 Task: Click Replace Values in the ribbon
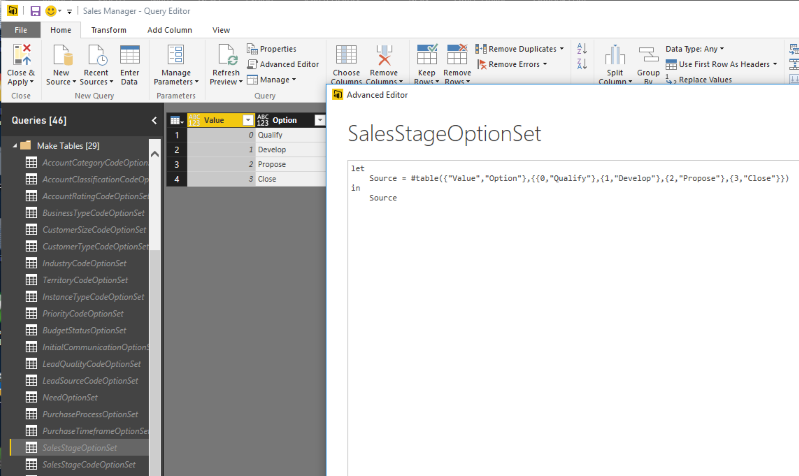tap(699, 80)
